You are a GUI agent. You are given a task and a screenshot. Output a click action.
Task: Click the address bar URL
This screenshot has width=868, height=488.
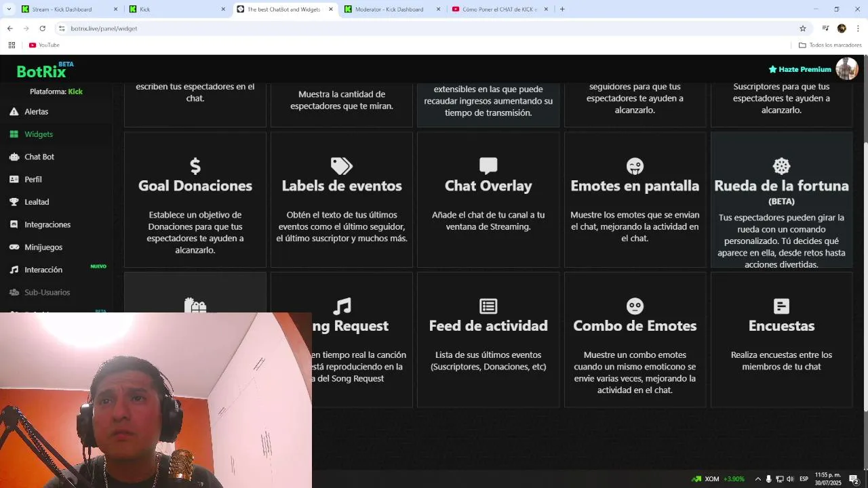104,28
